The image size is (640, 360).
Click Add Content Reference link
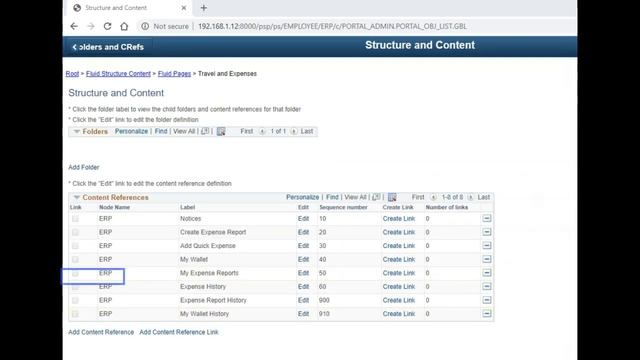(x=101, y=332)
